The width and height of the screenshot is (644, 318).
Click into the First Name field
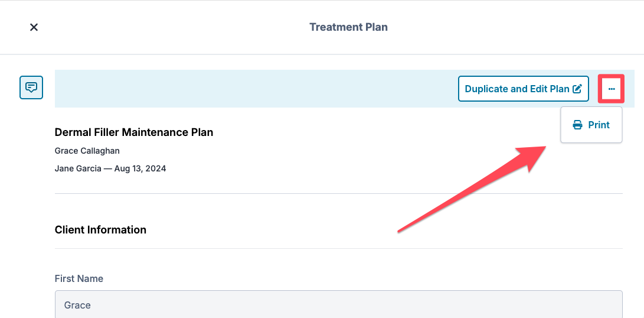pyautogui.click(x=338, y=305)
